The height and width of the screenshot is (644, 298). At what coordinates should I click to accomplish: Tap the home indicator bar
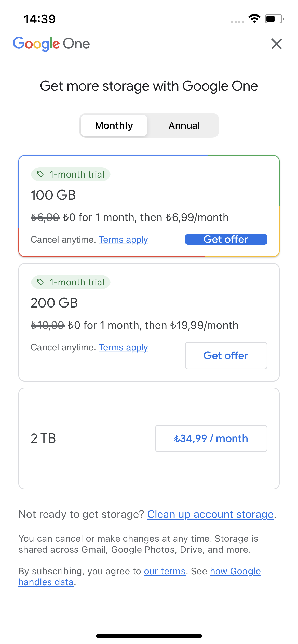[x=149, y=636]
